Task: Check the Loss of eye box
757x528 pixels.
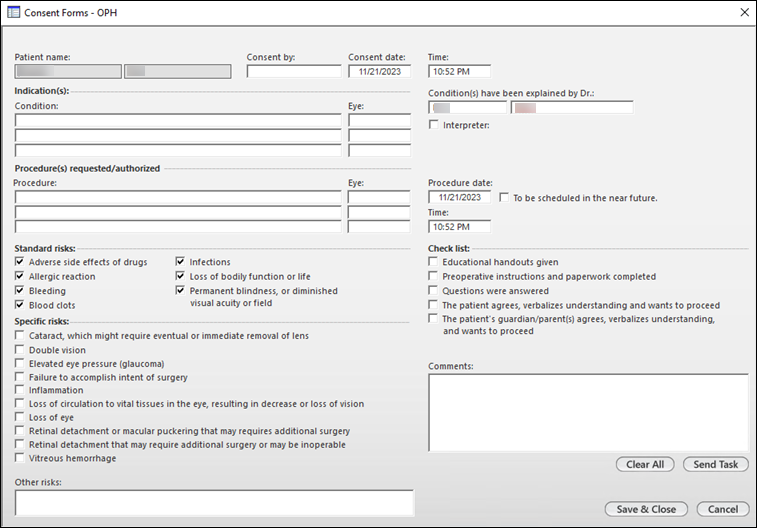Action: click(x=19, y=417)
